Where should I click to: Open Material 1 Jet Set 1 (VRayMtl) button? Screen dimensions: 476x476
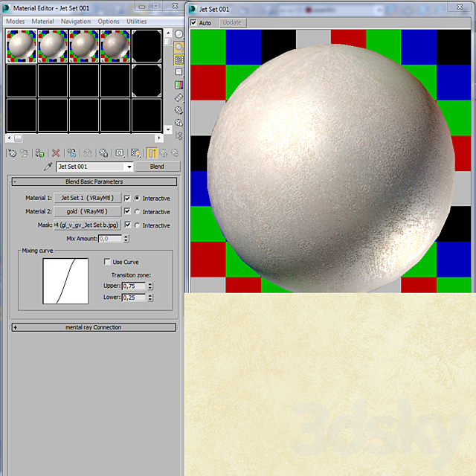pos(88,198)
